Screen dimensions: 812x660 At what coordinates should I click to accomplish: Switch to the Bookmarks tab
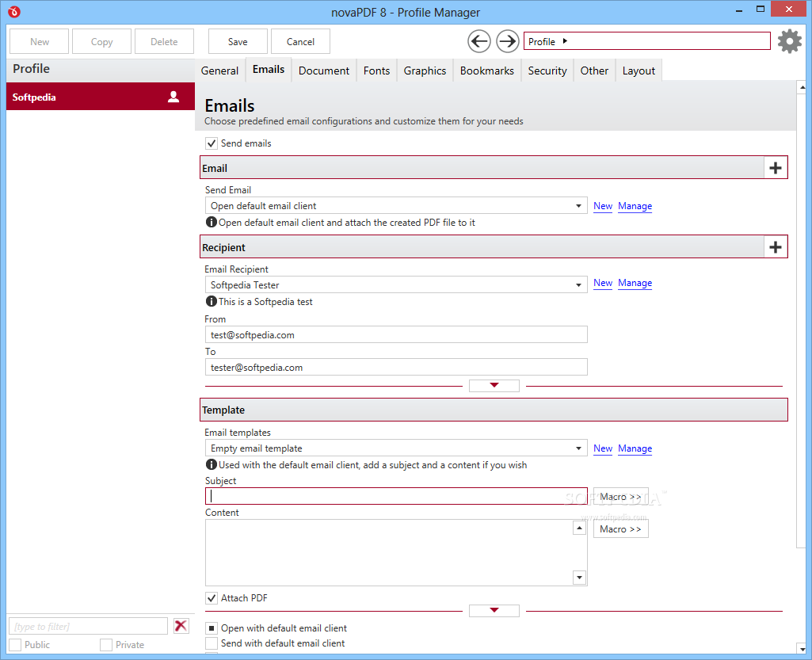486,71
